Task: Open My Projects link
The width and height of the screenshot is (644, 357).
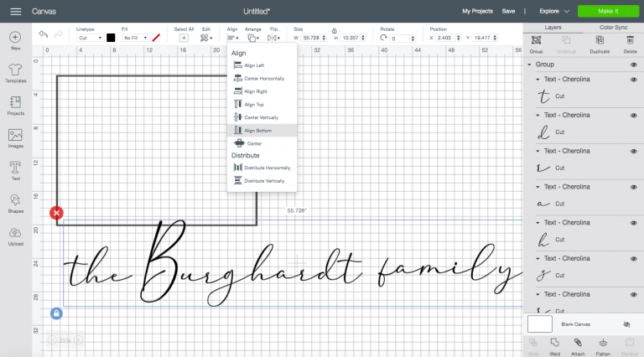Action: point(477,11)
